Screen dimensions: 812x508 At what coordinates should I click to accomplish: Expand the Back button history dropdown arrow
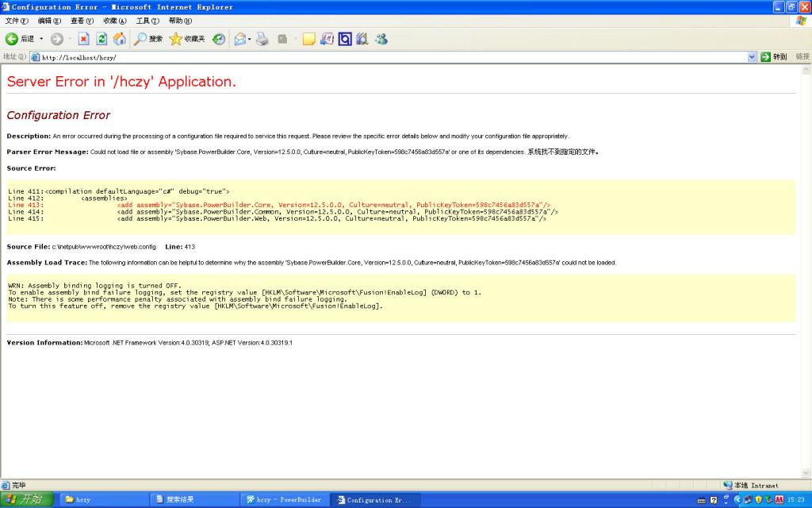(41, 39)
